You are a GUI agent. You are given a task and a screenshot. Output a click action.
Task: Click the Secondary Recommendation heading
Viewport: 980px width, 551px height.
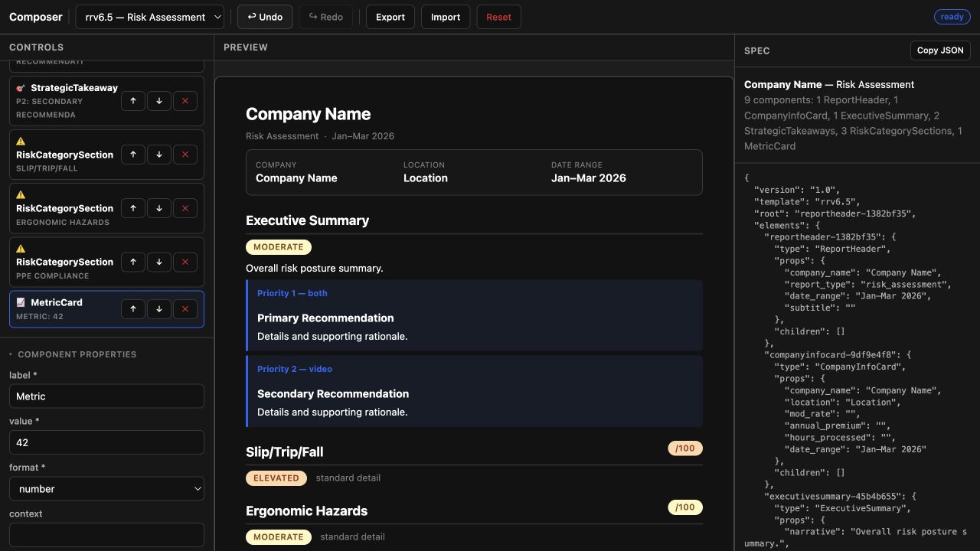pos(333,394)
